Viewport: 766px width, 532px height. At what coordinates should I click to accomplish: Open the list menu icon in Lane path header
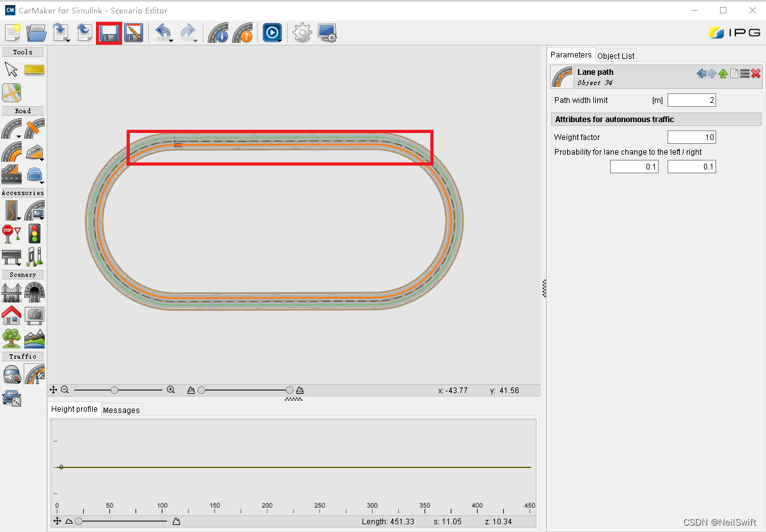tap(745, 74)
